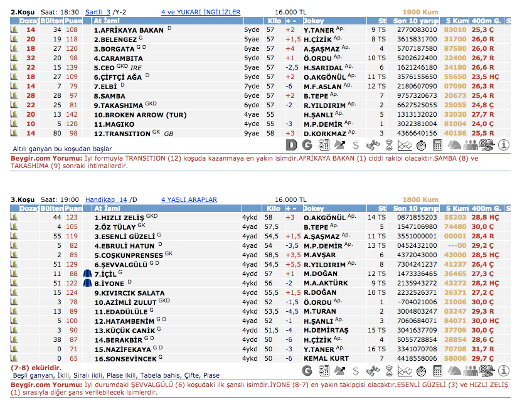Open the dollar sign icon under race 2
This screenshot has width=532, height=404.
click(x=356, y=145)
